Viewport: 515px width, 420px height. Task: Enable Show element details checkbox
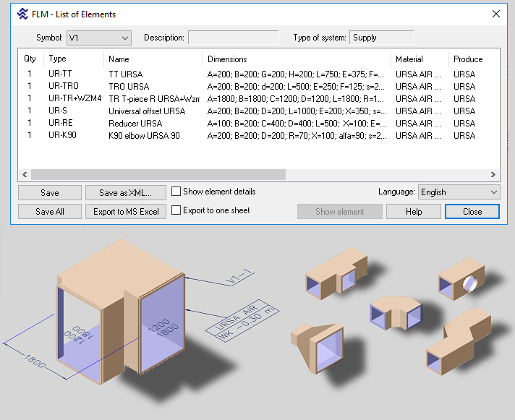point(176,192)
